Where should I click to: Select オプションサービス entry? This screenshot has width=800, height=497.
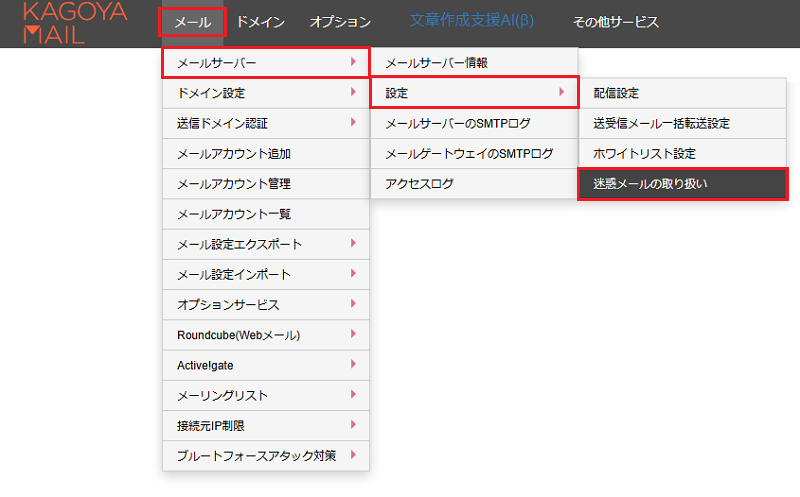266,305
